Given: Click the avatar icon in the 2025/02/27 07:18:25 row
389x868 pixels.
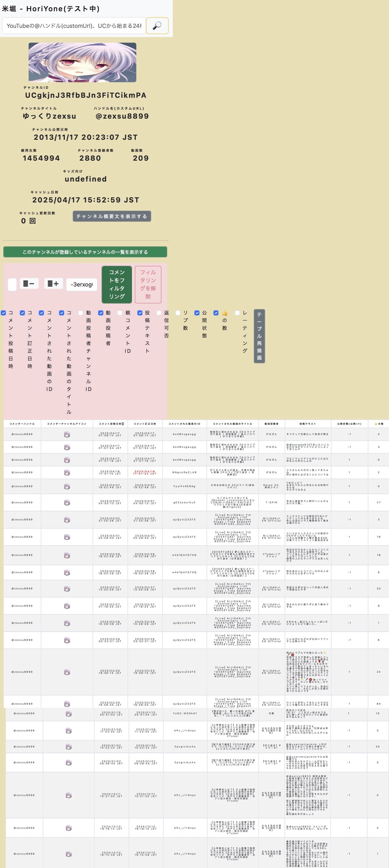Looking at the screenshot, I should [67, 606].
